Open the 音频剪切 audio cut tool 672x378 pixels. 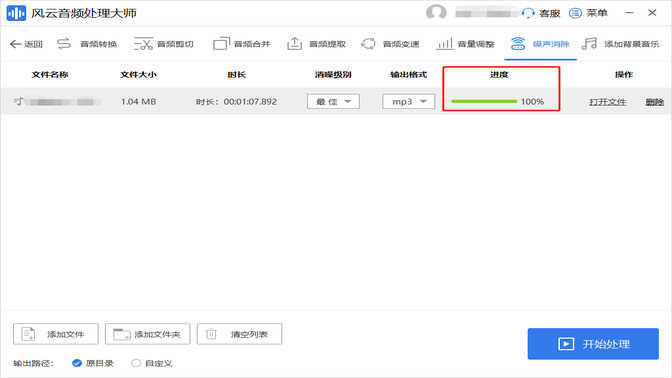tap(163, 44)
